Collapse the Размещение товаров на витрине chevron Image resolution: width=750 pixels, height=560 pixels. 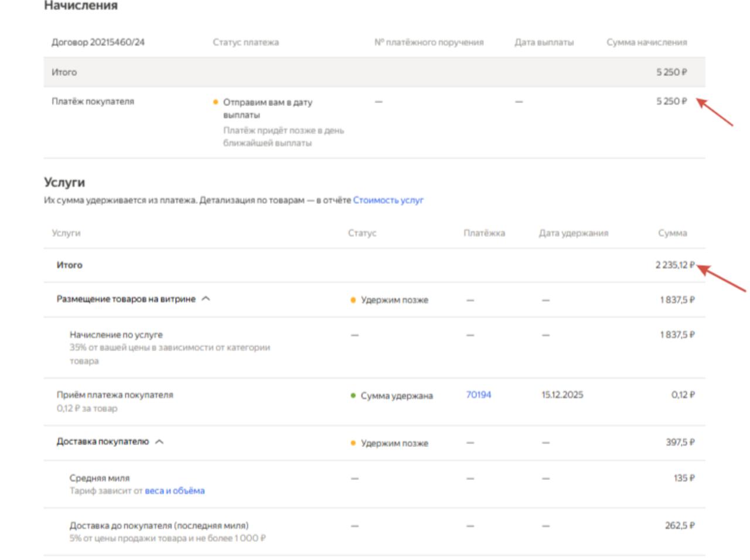[206, 299]
